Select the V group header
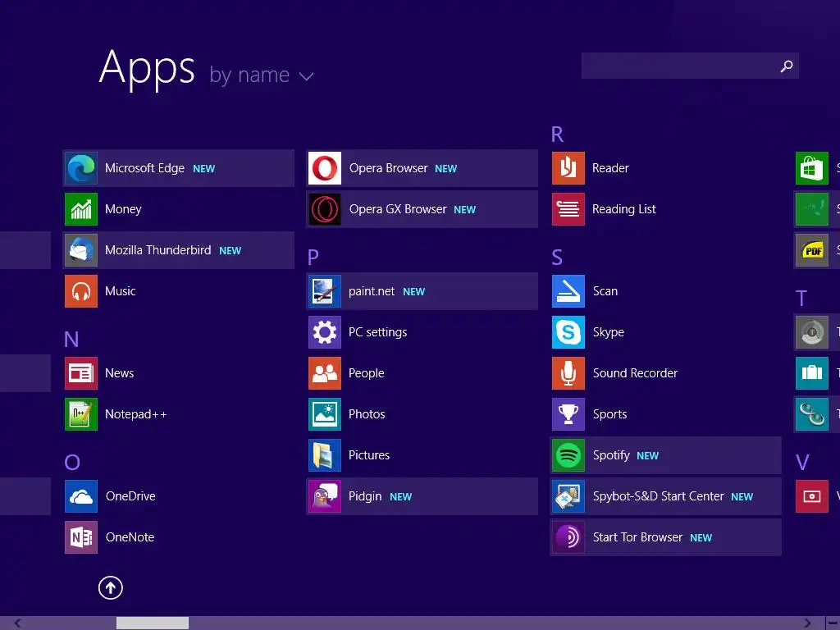This screenshot has height=630, width=840. point(802,462)
